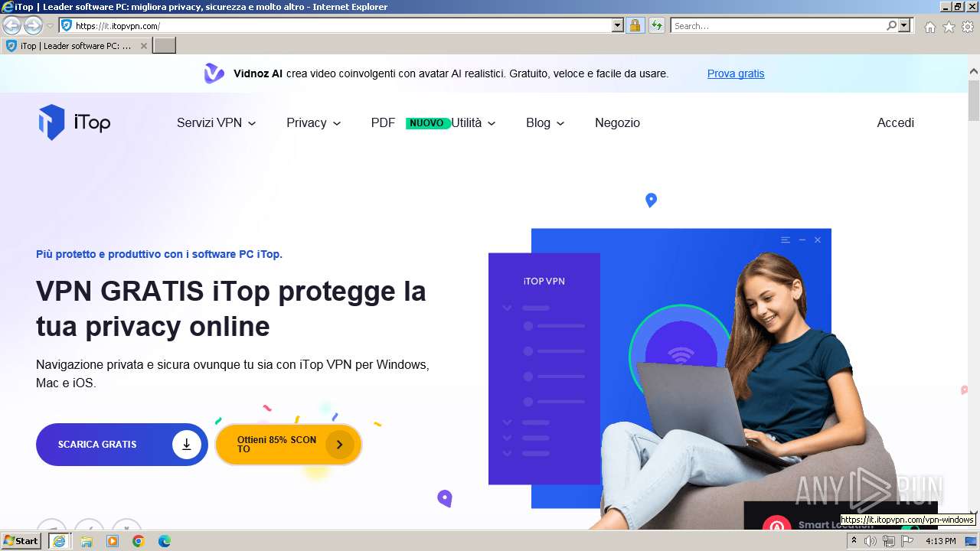980x551 pixels.
Task: Open the Negozio page
Action: 617,122
